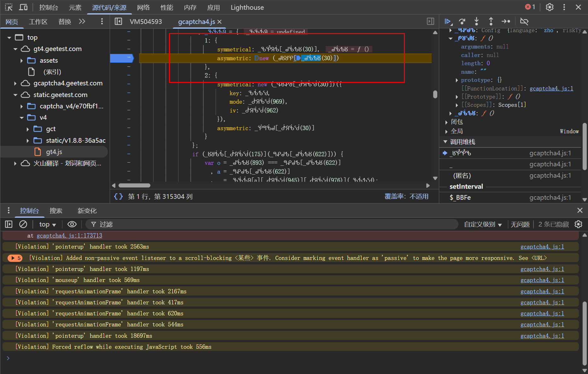Open the 工作区 navigator tab
Image resolution: width=588 pixels, height=374 pixels.
coord(38,21)
